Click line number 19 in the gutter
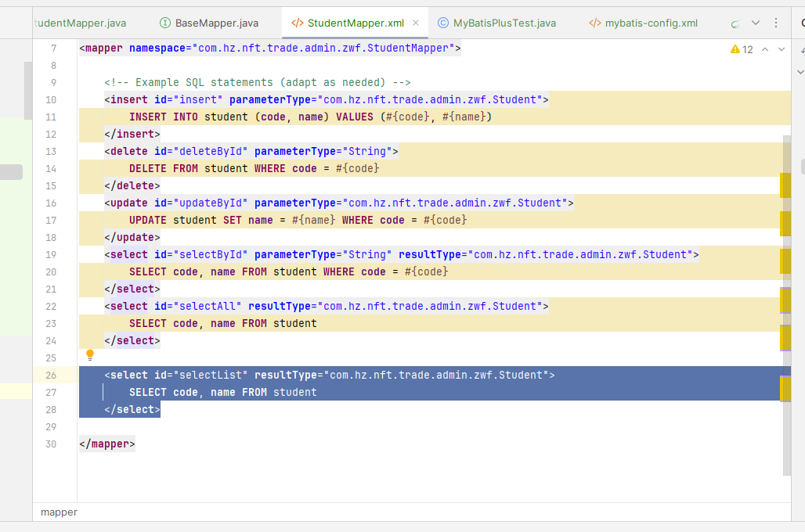 coord(51,254)
